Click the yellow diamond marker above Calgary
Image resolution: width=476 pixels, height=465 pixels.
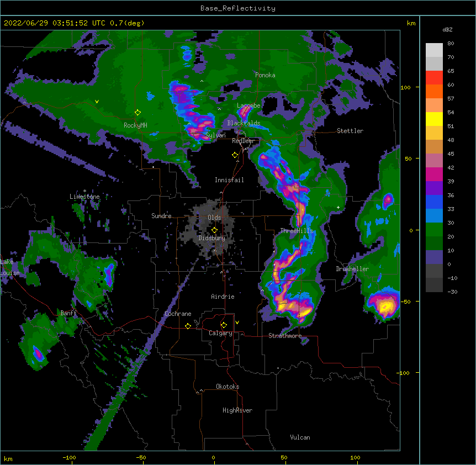(x=224, y=325)
